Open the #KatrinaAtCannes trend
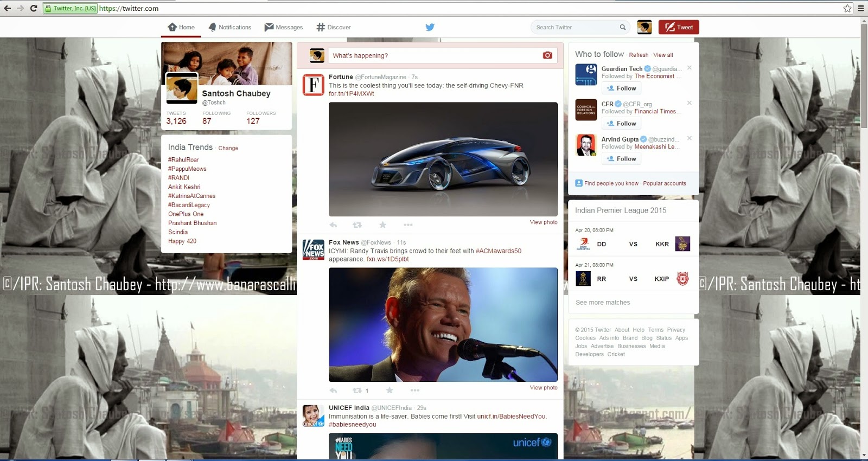868x461 pixels. point(192,196)
